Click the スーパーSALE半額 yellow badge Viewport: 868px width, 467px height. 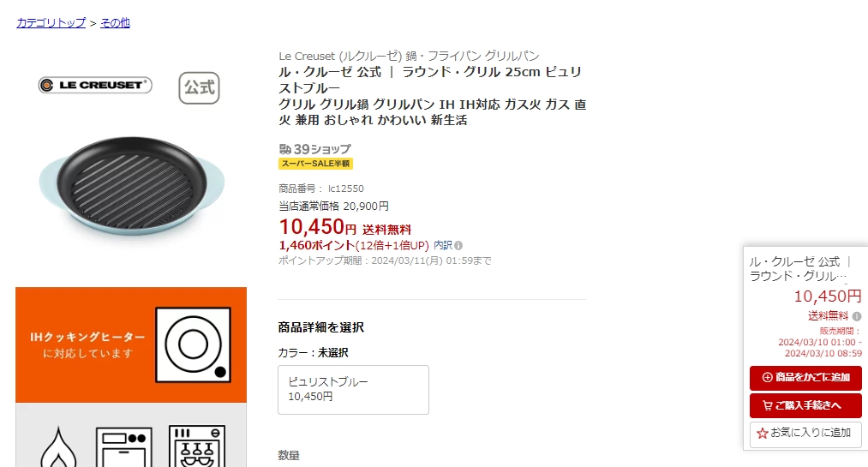coord(315,164)
